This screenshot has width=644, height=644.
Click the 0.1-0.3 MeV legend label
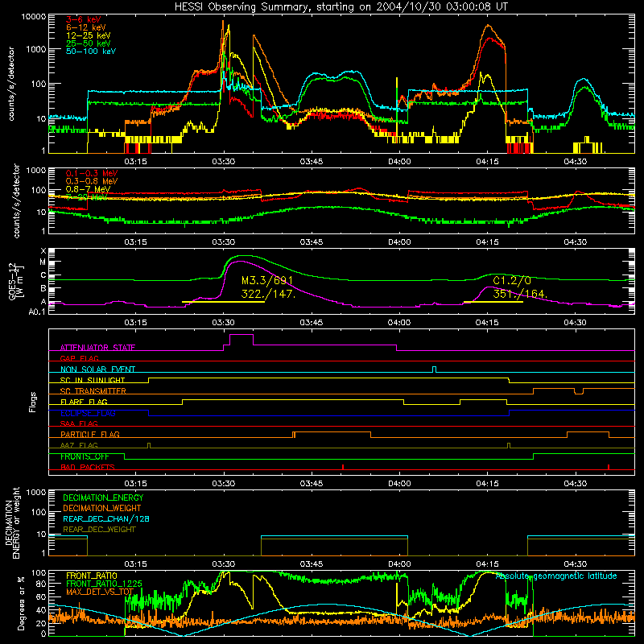pyautogui.click(x=92, y=173)
